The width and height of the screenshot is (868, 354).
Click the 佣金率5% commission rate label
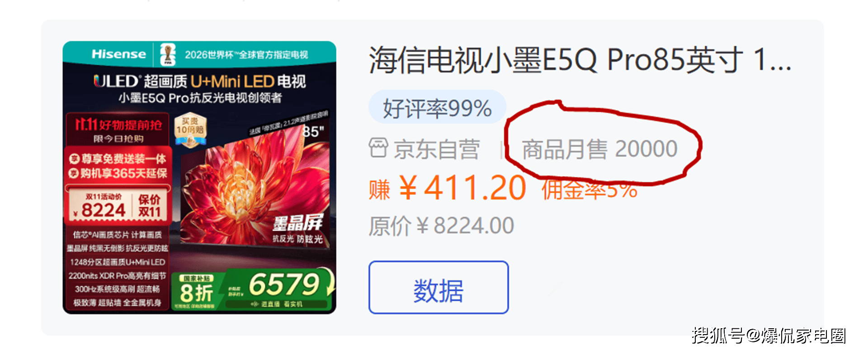click(590, 190)
